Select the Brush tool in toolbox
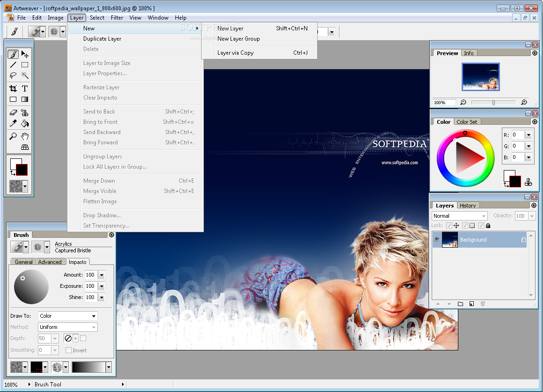 13,54
